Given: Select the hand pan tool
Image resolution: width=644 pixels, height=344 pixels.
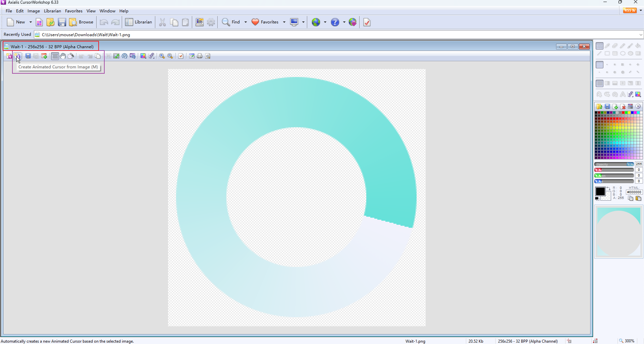Looking at the screenshot, I should [x=63, y=56].
